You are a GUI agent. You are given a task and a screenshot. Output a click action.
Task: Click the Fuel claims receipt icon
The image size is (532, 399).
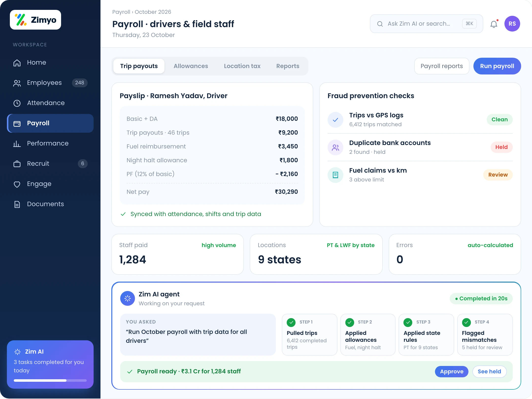[x=335, y=175]
